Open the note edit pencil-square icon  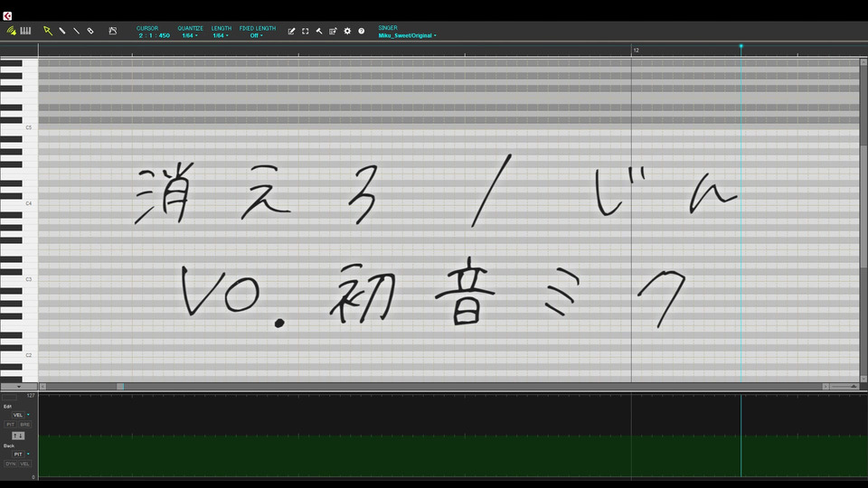291,31
